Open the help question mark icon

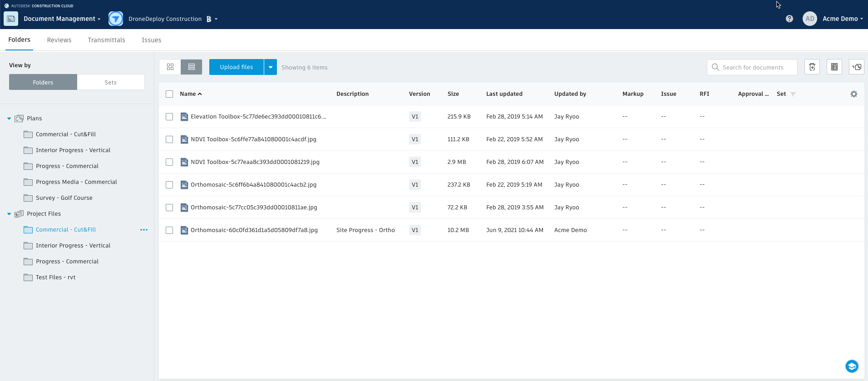pos(789,19)
